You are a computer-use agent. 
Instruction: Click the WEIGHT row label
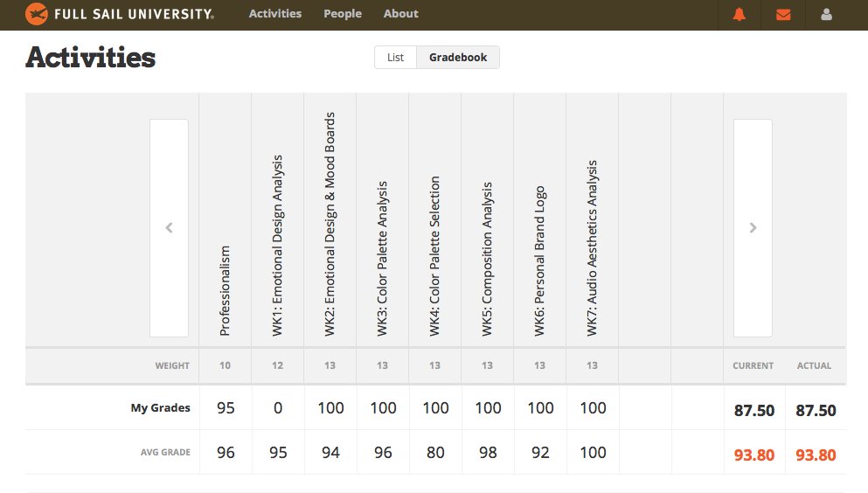172,365
